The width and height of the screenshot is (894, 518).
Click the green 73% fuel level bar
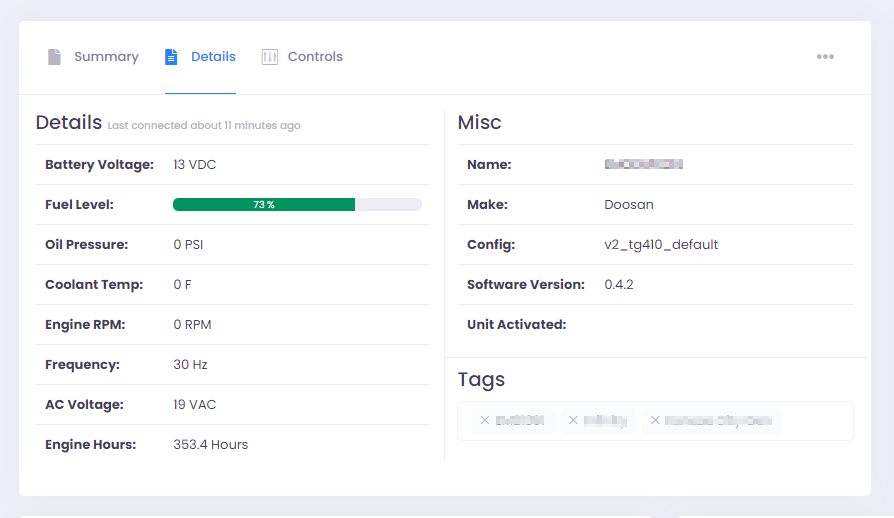coord(264,204)
